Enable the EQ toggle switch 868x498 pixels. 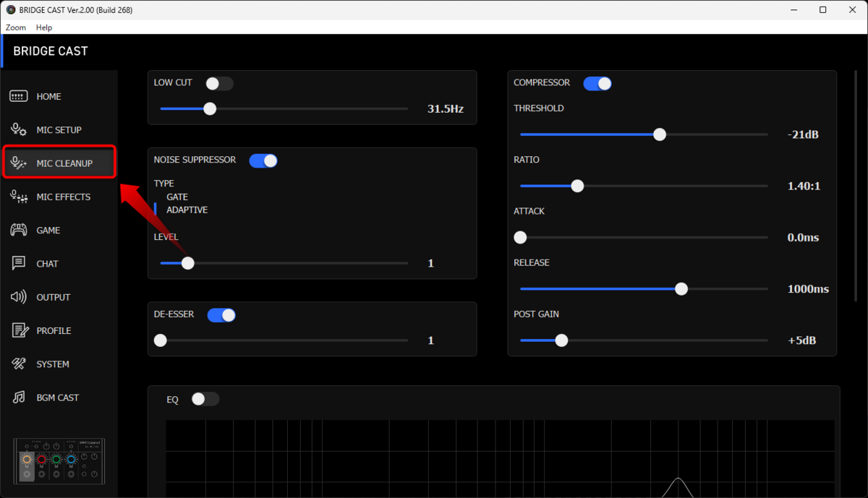point(205,399)
